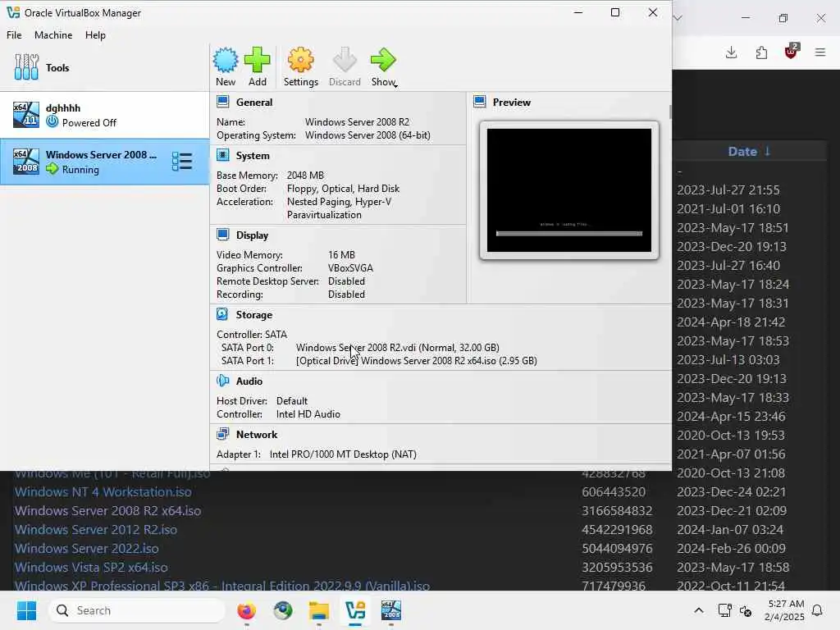Open Windows Server 2008 R2 x64.iso link
The width and height of the screenshot is (840, 630).
pos(107,510)
